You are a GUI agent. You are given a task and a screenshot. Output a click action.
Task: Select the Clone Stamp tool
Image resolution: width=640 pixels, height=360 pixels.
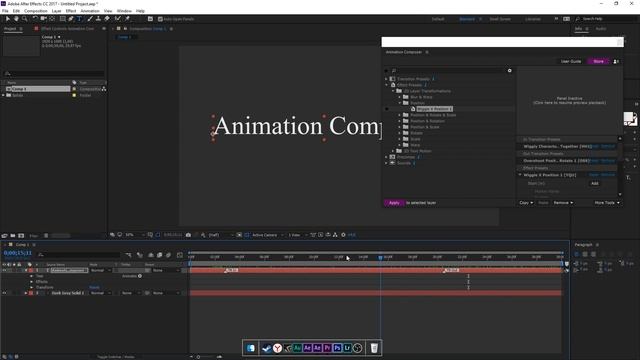click(x=98, y=19)
